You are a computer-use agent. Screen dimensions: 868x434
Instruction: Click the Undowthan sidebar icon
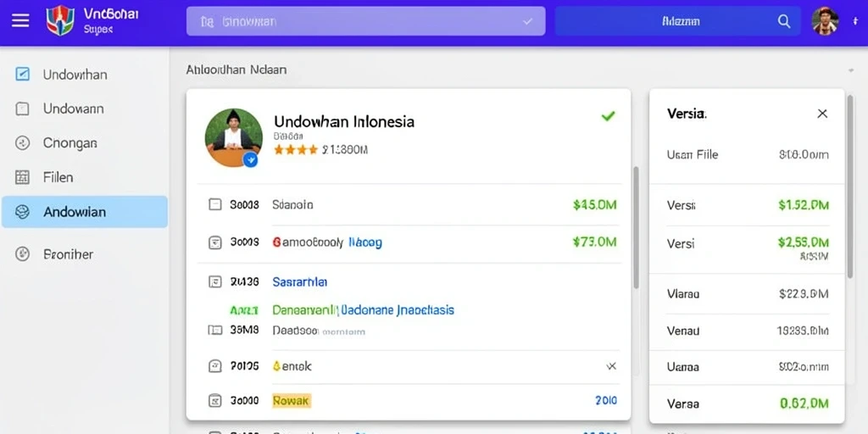(x=22, y=75)
